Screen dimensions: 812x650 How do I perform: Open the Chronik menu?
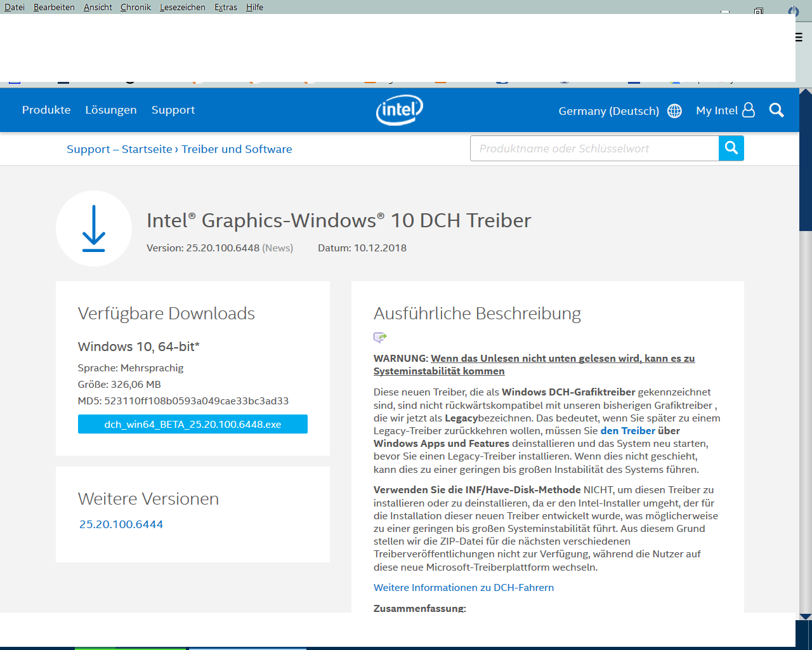click(136, 7)
